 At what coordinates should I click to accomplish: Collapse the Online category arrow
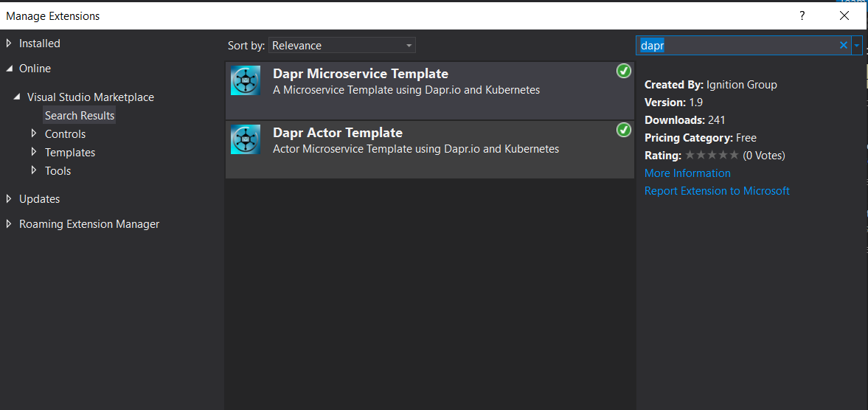10,69
